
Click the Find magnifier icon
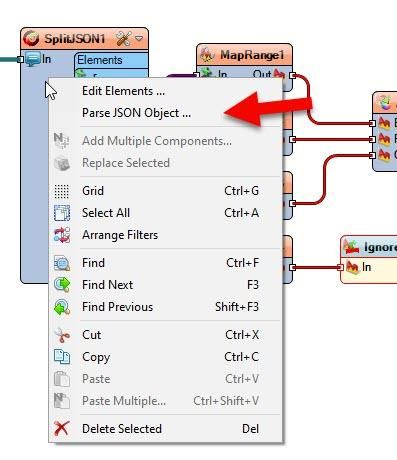pyautogui.click(x=62, y=263)
